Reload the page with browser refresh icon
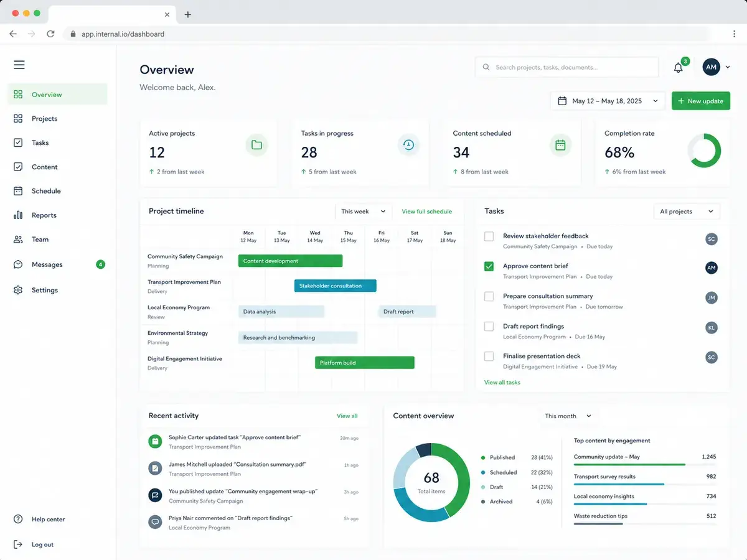Viewport: 747px width, 560px height. coord(50,34)
